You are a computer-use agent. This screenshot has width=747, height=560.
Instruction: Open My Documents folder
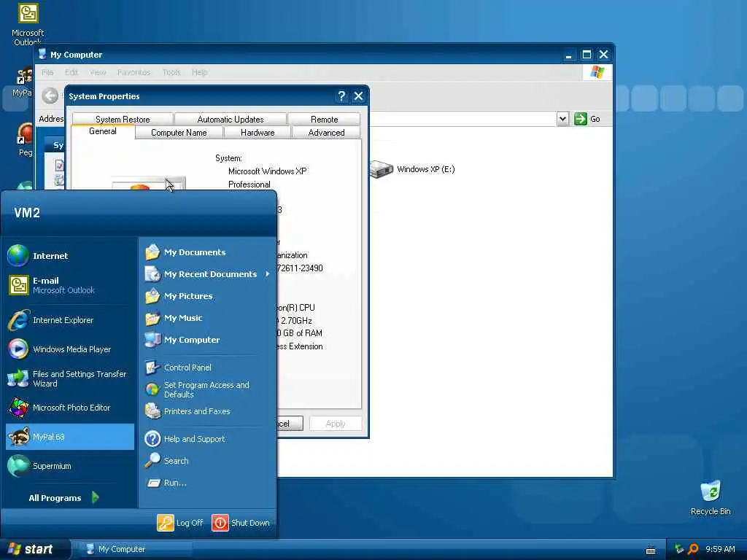tap(207, 252)
